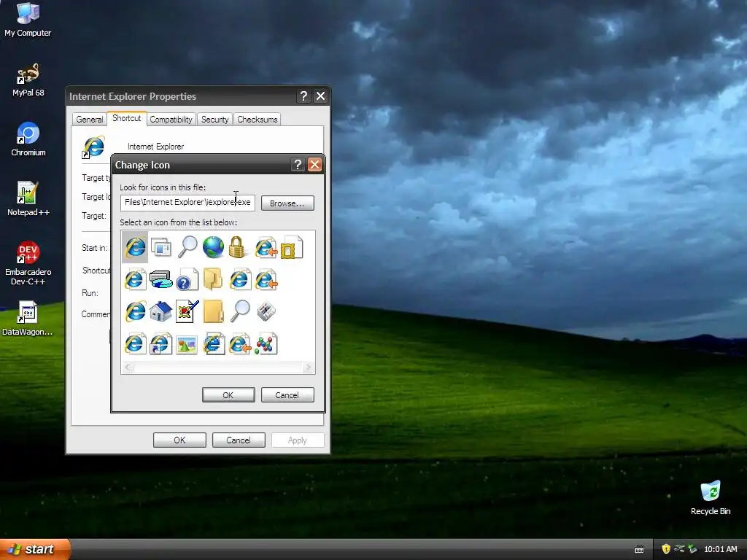Pick the question mark help document icon
Image resolution: width=747 pixels, height=560 pixels.
click(187, 279)
